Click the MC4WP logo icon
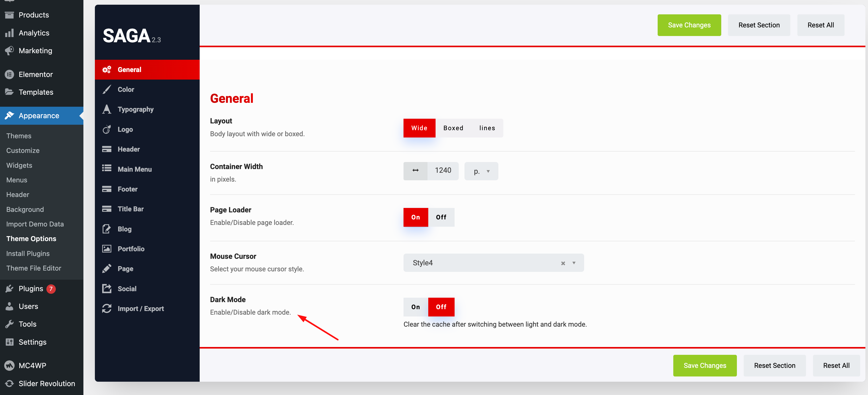This screenshot has width=868, height=395. [9, 365]
